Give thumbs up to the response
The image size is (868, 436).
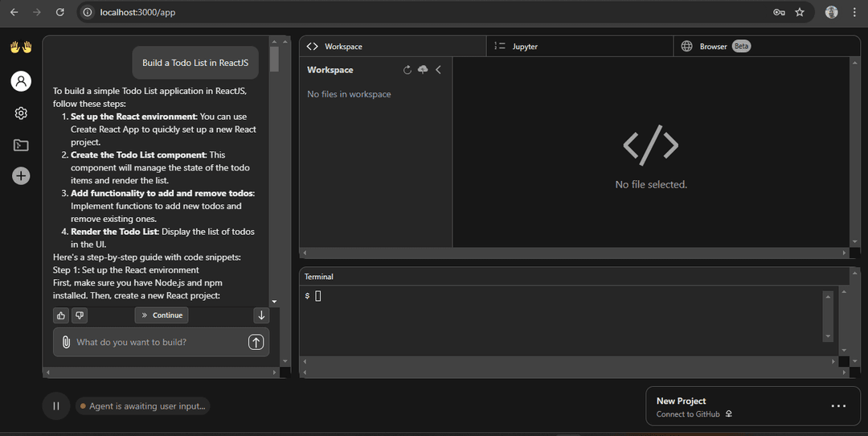point(61,315)
